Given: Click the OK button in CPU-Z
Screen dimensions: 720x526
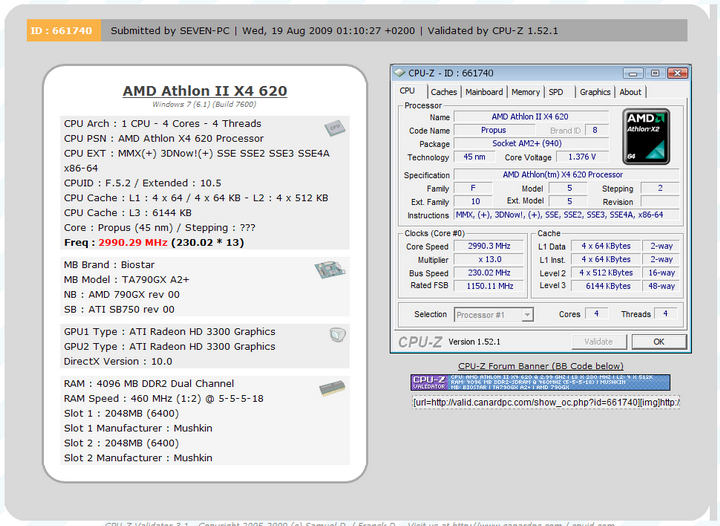Looking at the screenshot, I should point(659,341).
